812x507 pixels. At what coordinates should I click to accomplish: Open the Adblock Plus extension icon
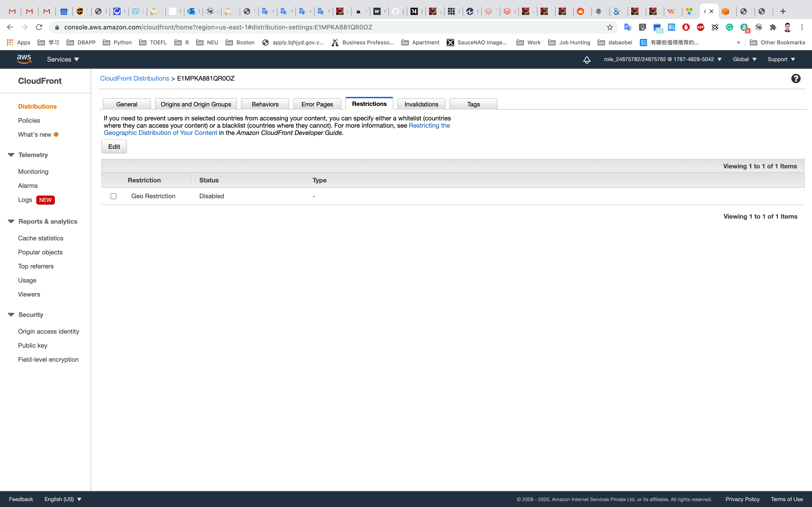(700, 27)
